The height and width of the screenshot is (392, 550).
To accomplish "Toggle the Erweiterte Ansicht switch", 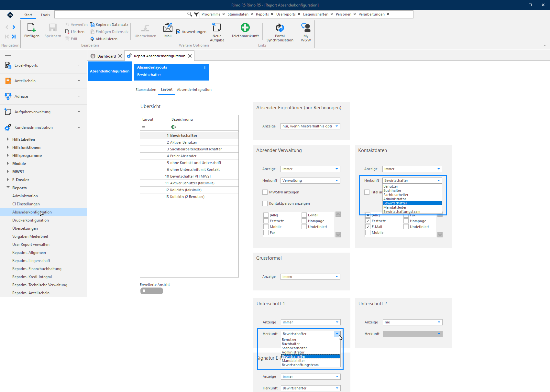I will click(152, 291).
